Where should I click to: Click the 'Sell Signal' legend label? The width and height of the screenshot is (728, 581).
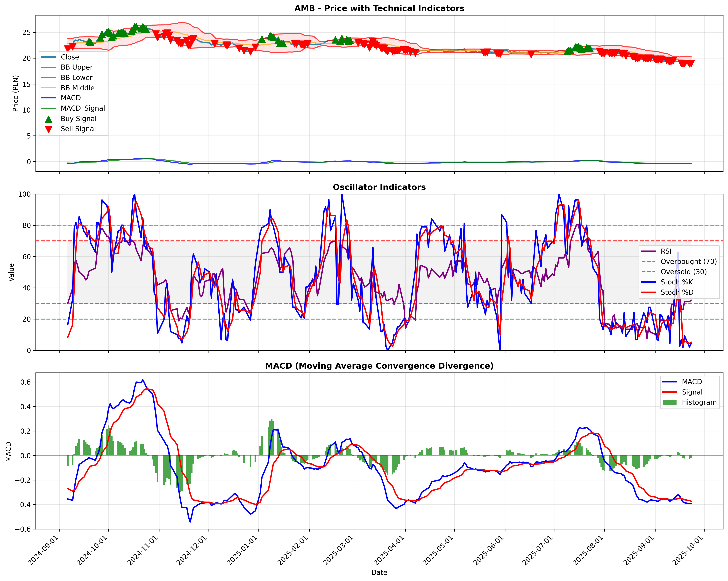[x=78, y=129]
